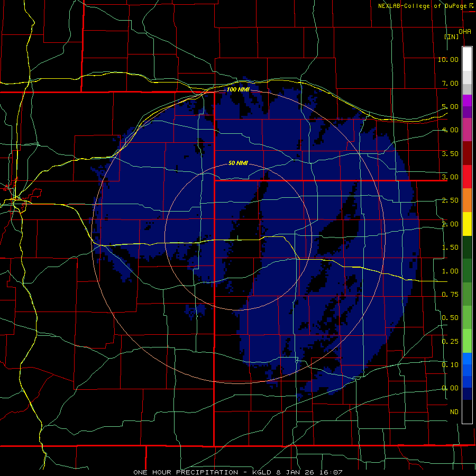
Task: Click the [IN] units label
Action: pos(452,36)
